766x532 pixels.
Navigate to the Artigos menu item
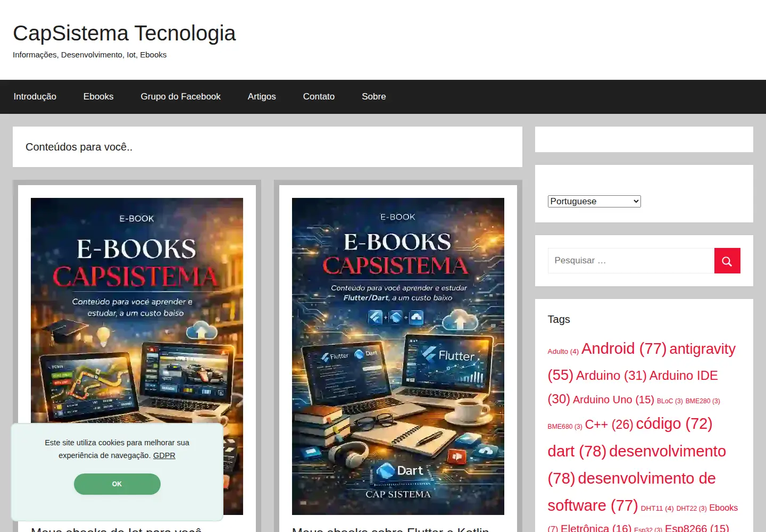click(x=262, y=96)
